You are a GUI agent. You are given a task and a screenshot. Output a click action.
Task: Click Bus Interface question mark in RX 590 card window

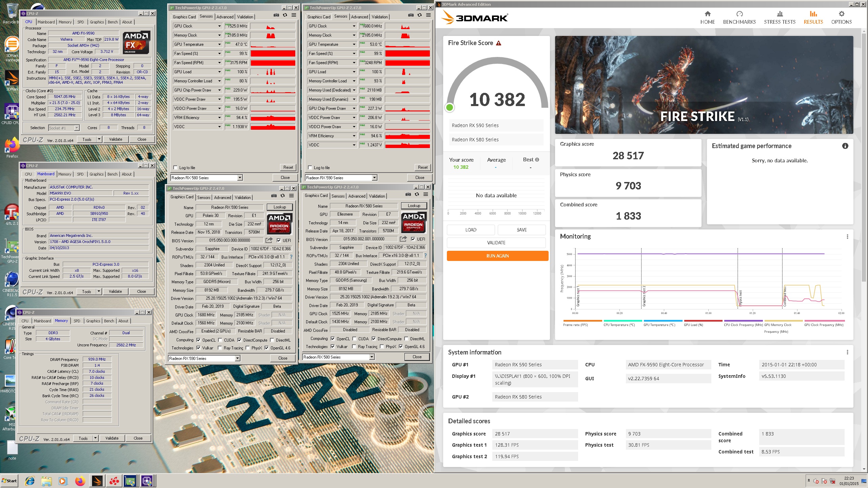(x=291, y=257)
